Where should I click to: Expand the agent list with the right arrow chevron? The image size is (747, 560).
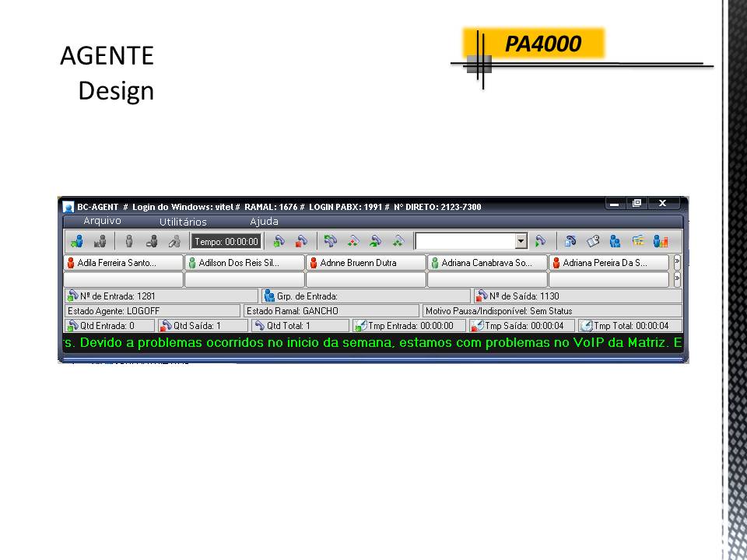pos(676,262)
